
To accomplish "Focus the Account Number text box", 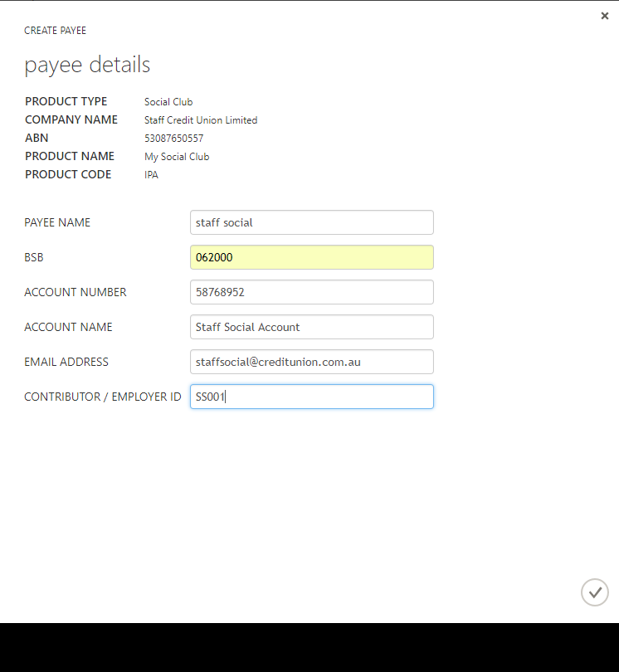I will (x=312, y=292).
